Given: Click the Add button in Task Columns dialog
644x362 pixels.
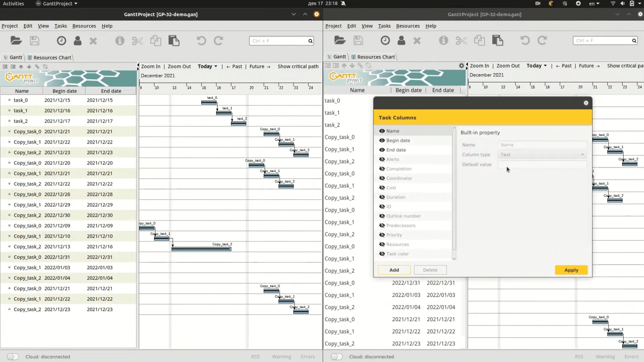Looking at the screenshot, I should click(x=394, y=270).
